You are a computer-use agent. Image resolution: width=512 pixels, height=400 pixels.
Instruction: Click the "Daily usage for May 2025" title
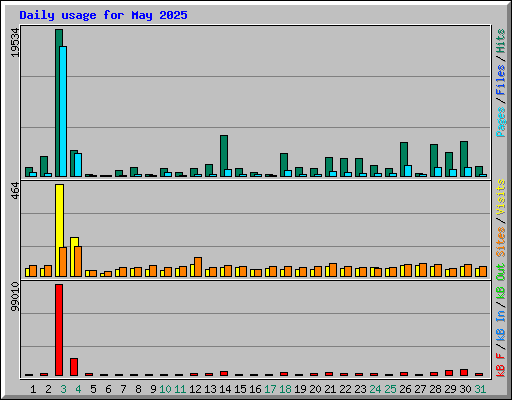coord(103,16)
